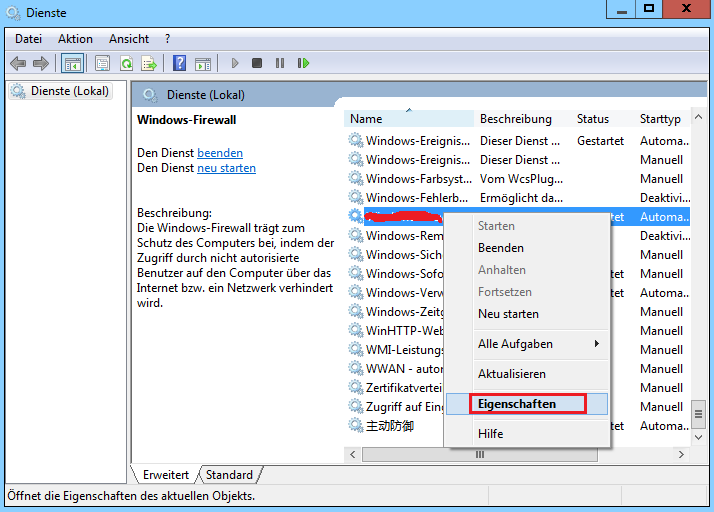The width and height of the screenshot is (714, 512).
Task: Click gear icon of WinHTTP-Web service
Action: click(356, 330)
